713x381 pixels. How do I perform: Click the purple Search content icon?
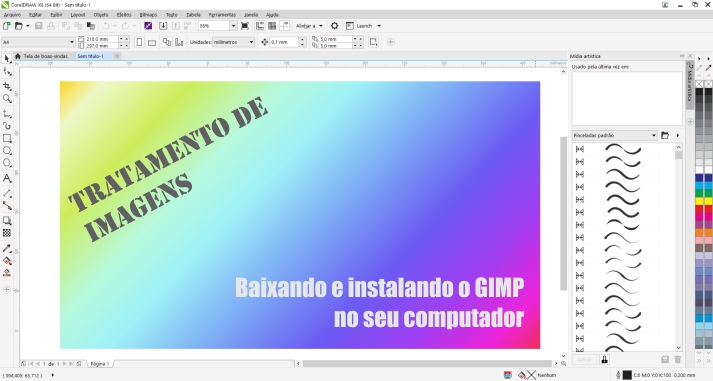click(x=148, y=26)
